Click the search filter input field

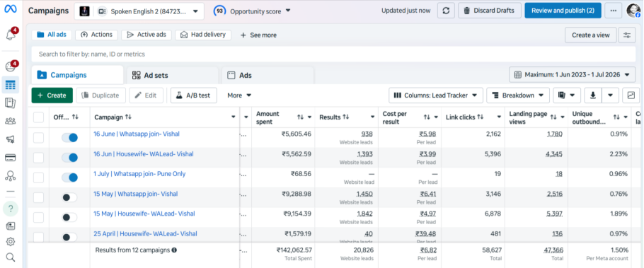333,54
